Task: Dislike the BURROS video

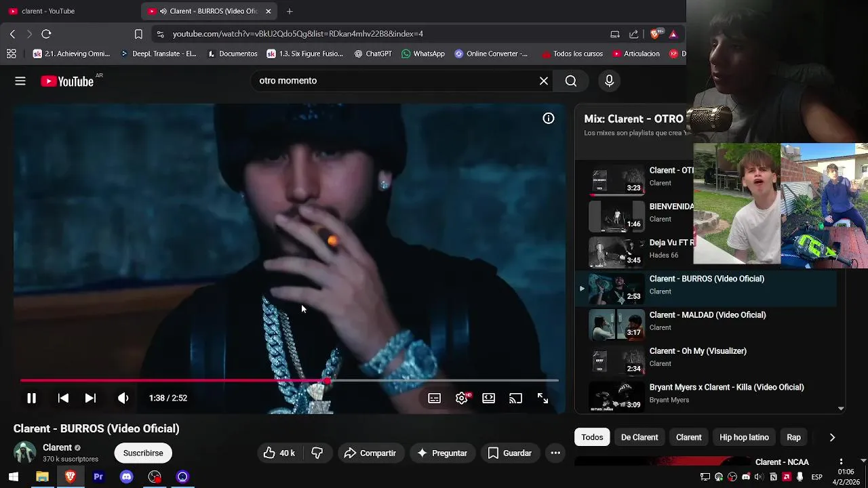Action: pos(317,453)
